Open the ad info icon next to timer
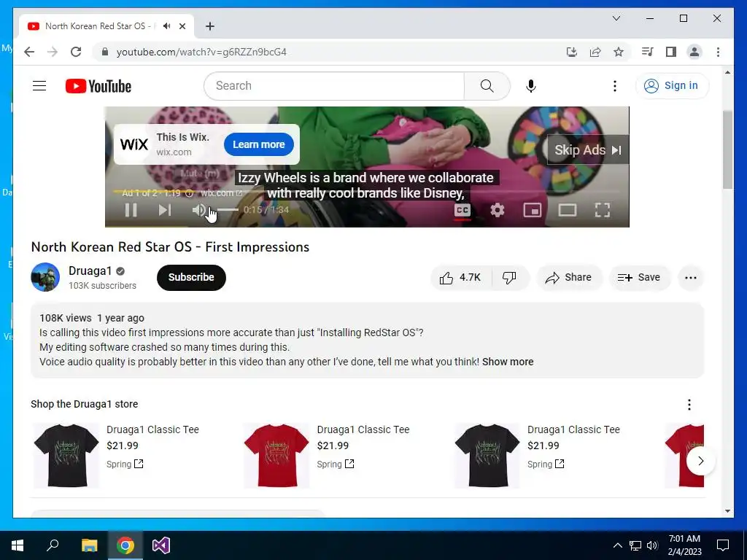 coord(189,192)
